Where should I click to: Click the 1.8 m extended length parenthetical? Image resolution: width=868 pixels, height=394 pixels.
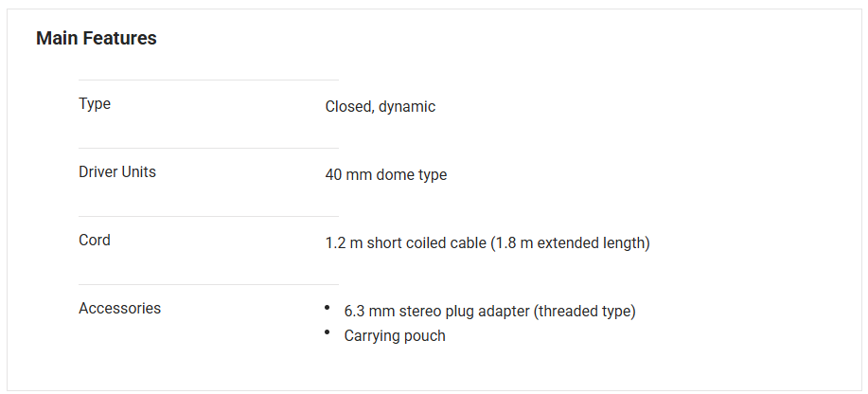(x=571, y=243)
